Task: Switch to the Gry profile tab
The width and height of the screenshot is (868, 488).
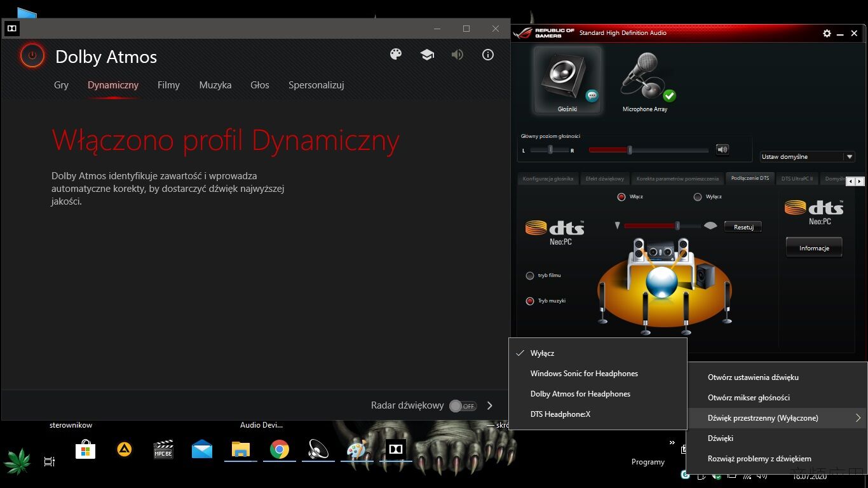Action: pyautogui.click(x=61, y=85)
